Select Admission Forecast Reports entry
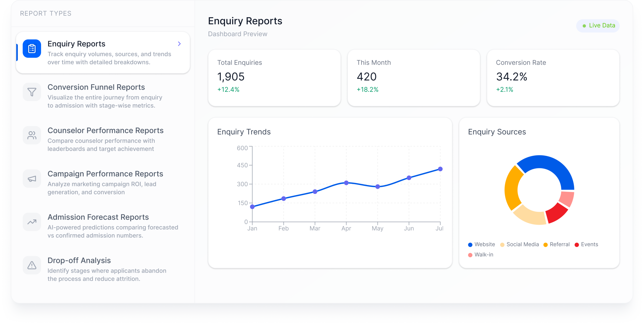The width and height of the screenshot is (644, 325). (98, 217)
